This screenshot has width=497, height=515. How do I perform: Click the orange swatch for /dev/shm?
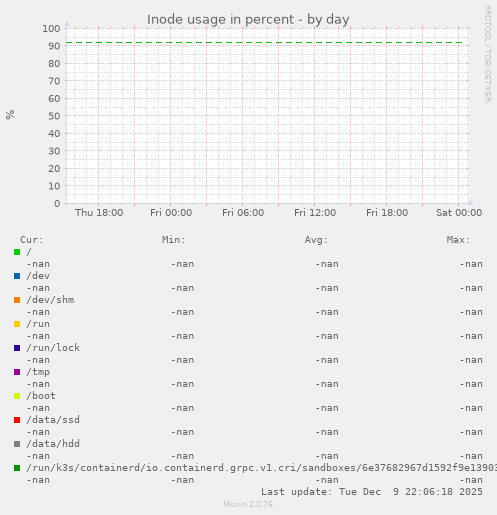point(17,300)
